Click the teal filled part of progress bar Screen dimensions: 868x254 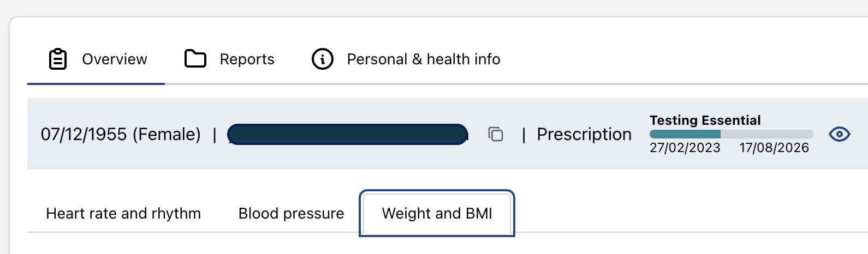click(685, 134)
